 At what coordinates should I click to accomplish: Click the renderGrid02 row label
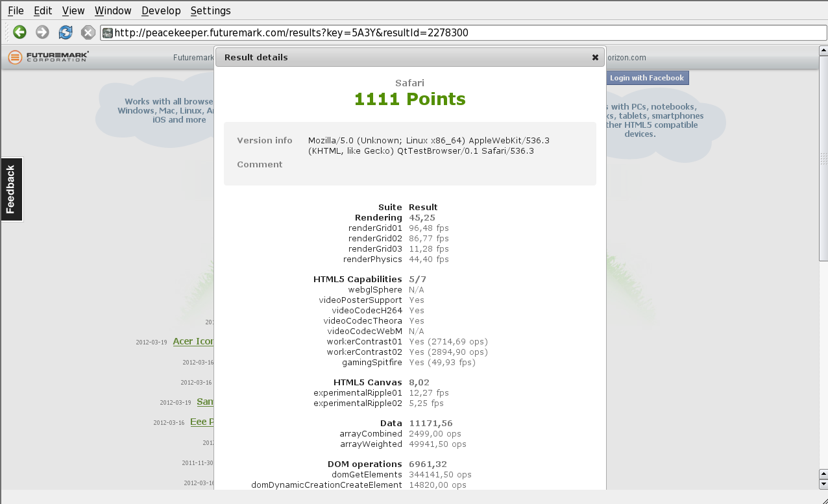tap(375, 238)
